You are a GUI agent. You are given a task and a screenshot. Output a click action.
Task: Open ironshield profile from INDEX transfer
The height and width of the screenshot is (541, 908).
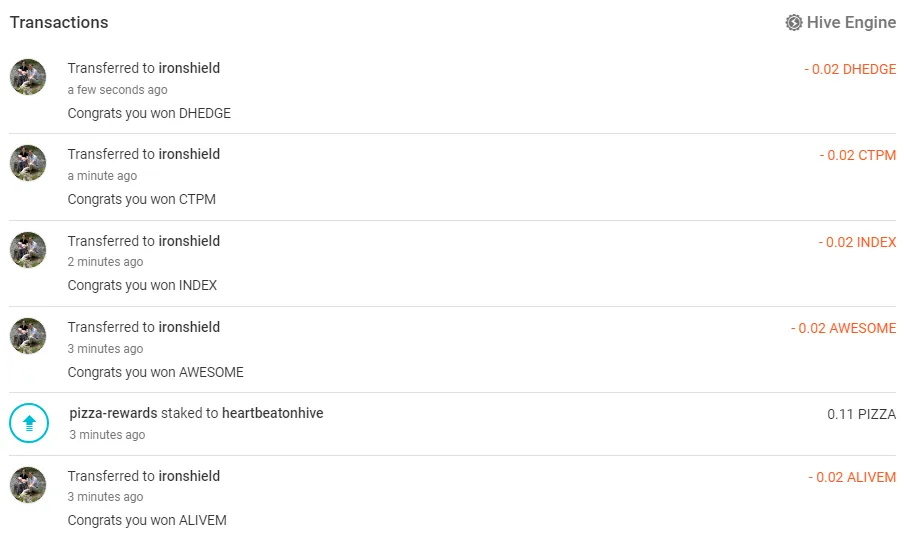coord(189,241)
